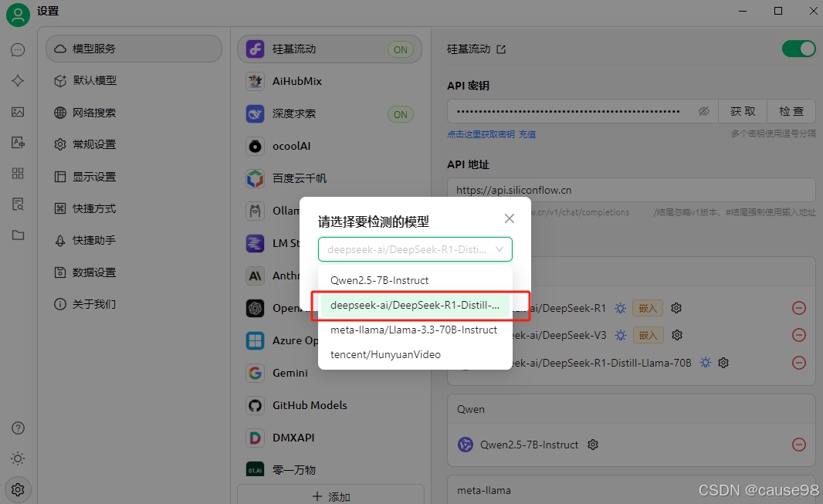Click the 充值 recharge link
Image resolution: width=823 pixels, height=504 pixels.
pyautogui.click(x=527, y=134)
